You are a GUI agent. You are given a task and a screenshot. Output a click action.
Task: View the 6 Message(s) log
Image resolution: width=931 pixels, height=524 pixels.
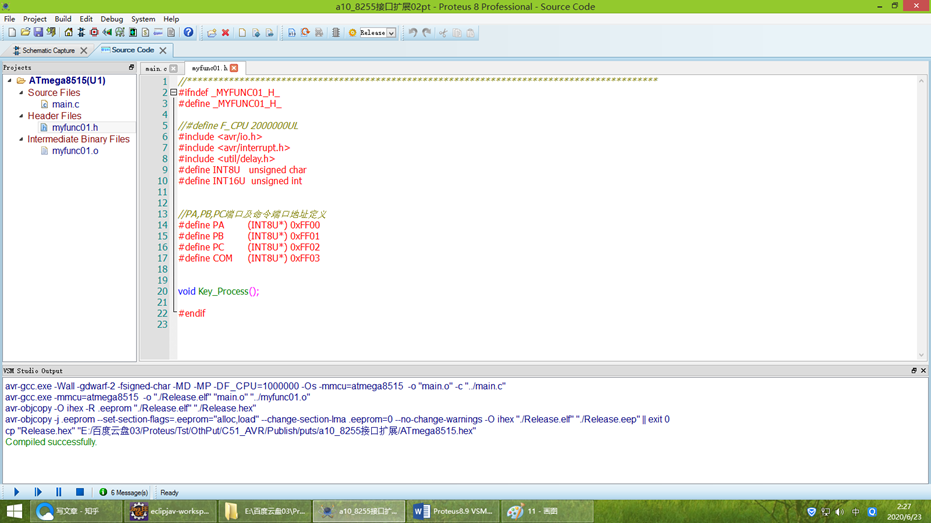tap(124, 493)
